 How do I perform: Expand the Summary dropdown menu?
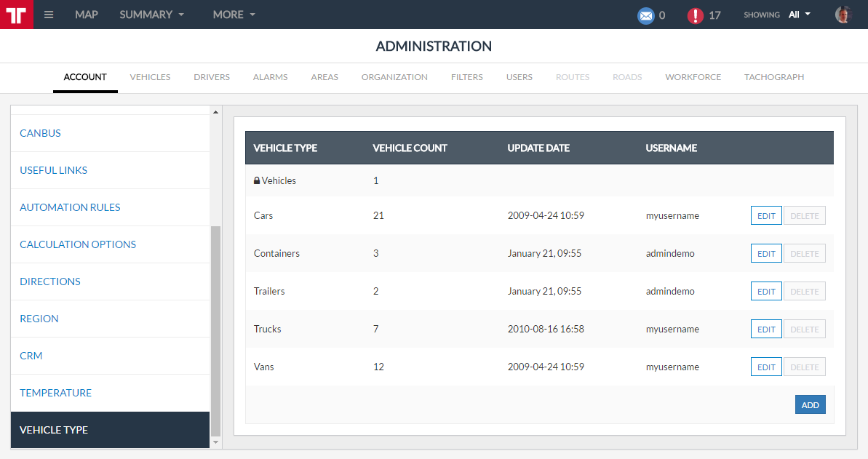pos(151,15)
